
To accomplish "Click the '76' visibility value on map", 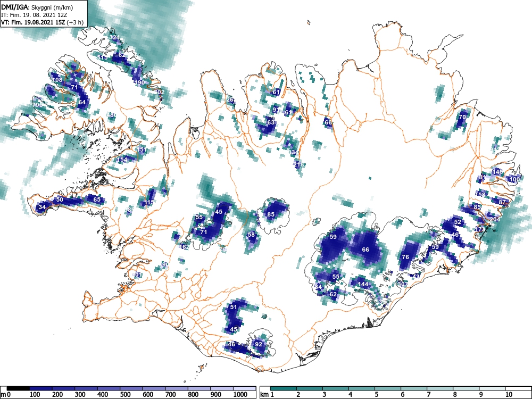I will (x=405, y=257).
